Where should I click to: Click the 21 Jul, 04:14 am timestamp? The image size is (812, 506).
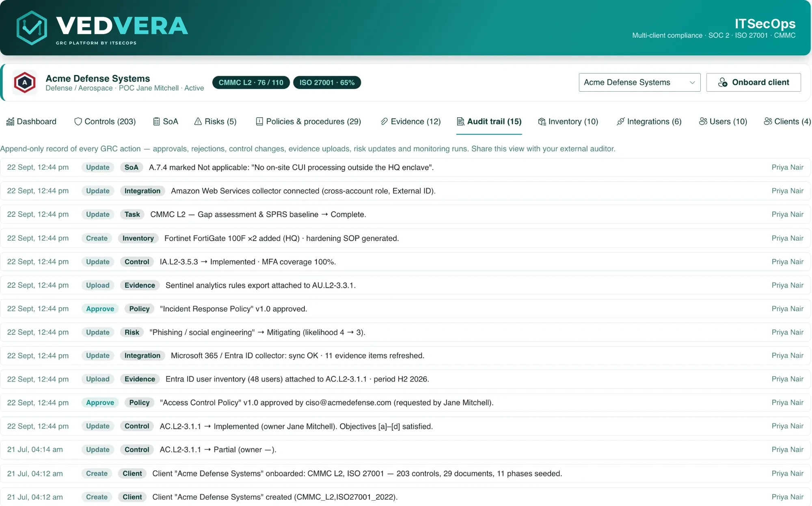(35, 450)
